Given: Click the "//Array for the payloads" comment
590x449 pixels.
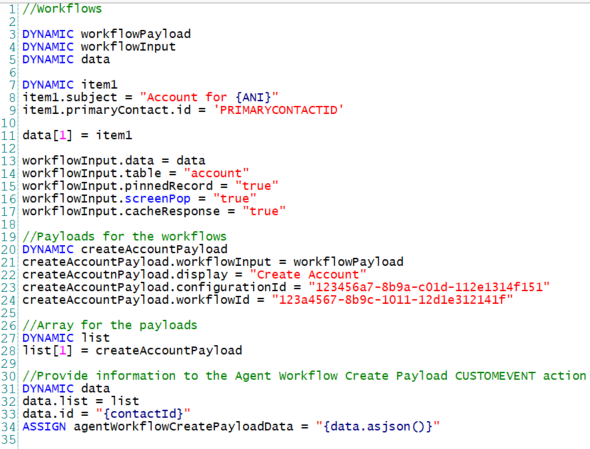Looking at the screenshot, I should click(x=110, y=325).
